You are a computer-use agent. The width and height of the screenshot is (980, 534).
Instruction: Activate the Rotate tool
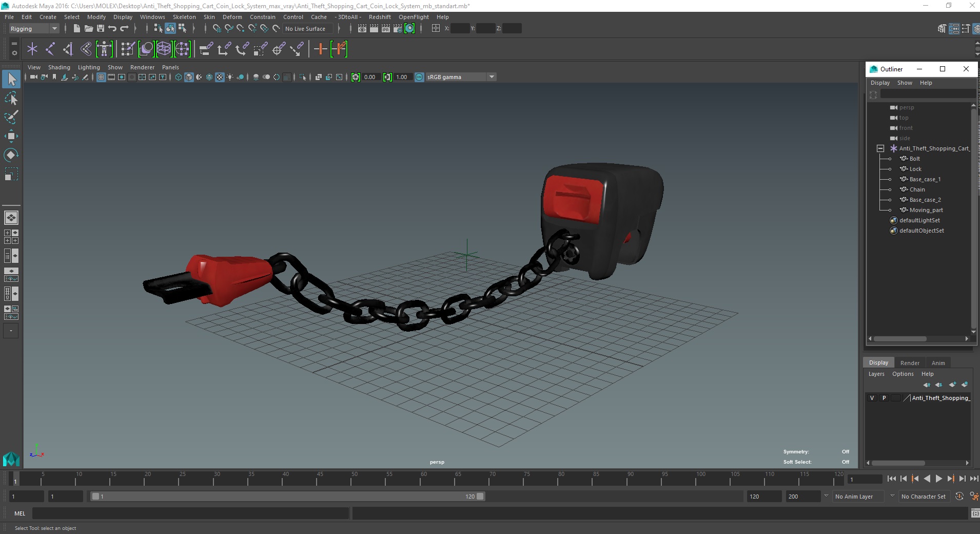[11, 155]
